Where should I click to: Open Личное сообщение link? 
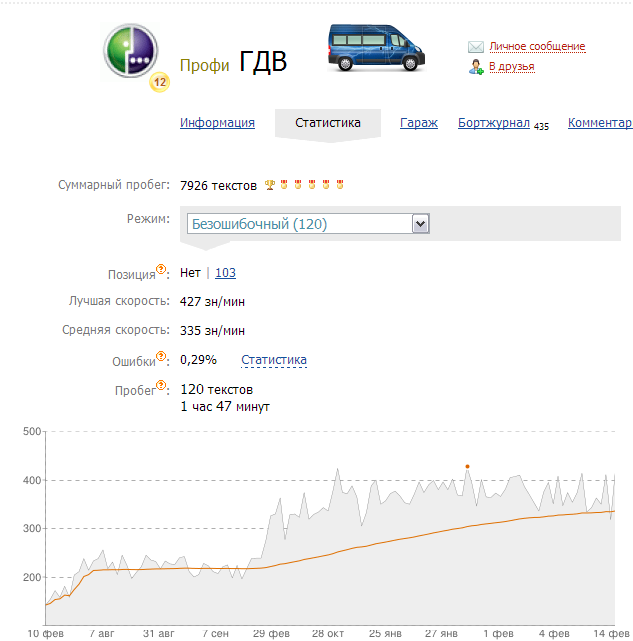pyautogui.click(x=537, y=46)
